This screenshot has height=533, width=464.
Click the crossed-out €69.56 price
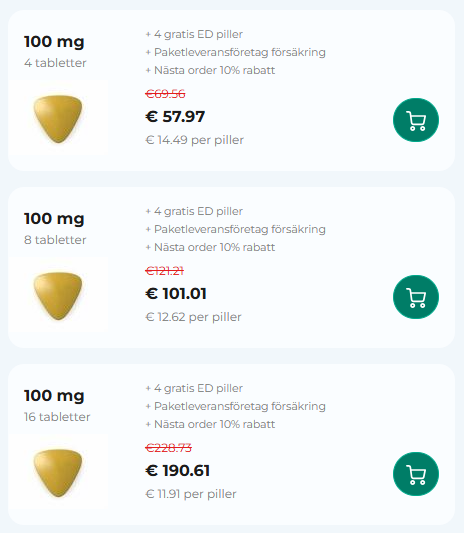click(165, 94)
